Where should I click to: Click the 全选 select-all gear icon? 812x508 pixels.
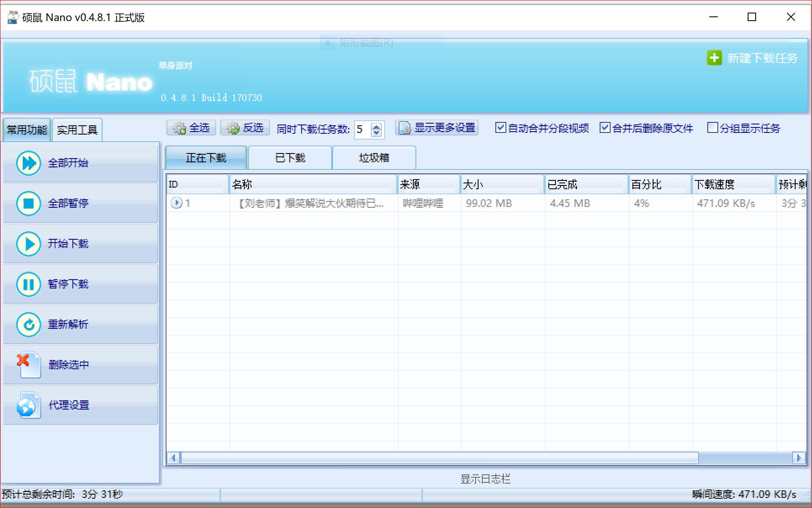pos(180,128)
